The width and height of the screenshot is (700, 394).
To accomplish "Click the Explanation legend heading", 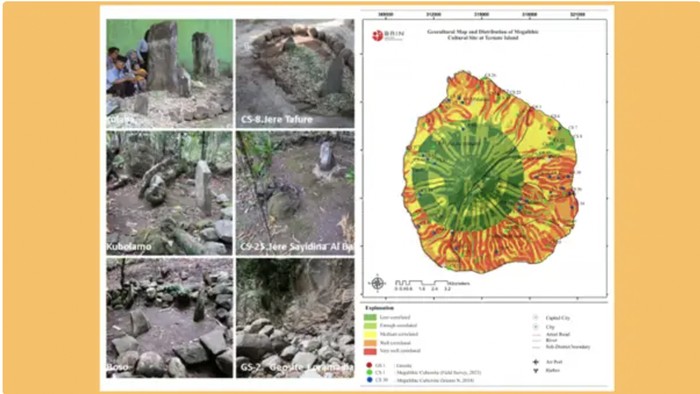I will click(x=379, y=308).
